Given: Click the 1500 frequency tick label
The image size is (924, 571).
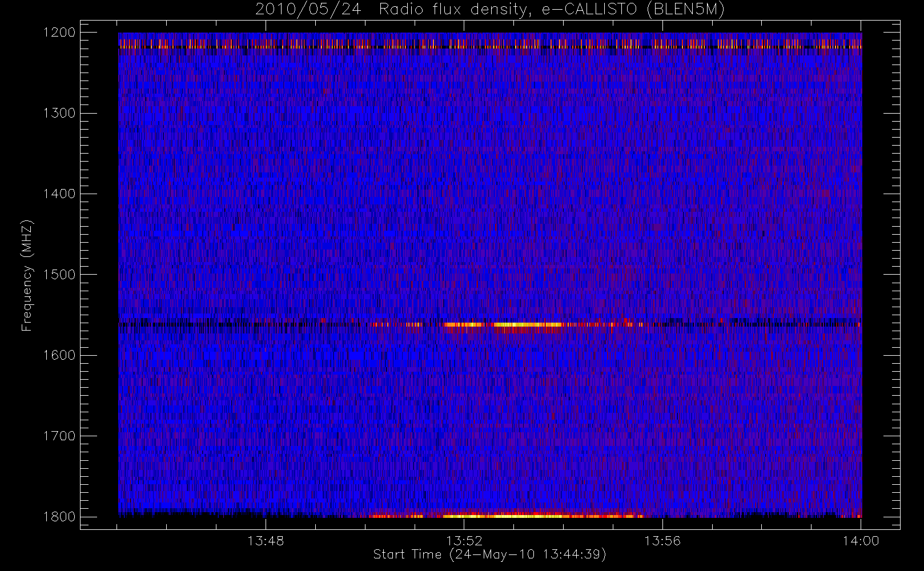Looking at the screenshot, I should point(60,275).
